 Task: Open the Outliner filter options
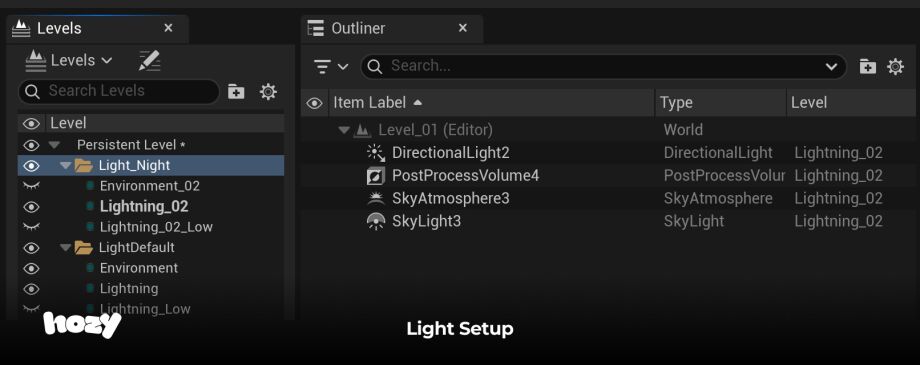point(331,66)
